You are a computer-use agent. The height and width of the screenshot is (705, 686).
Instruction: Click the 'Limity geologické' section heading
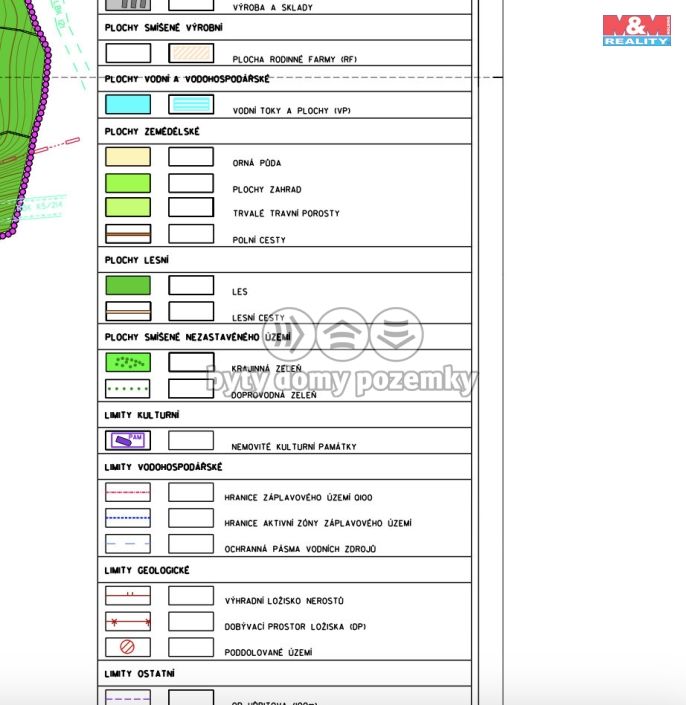click(147, 570)
